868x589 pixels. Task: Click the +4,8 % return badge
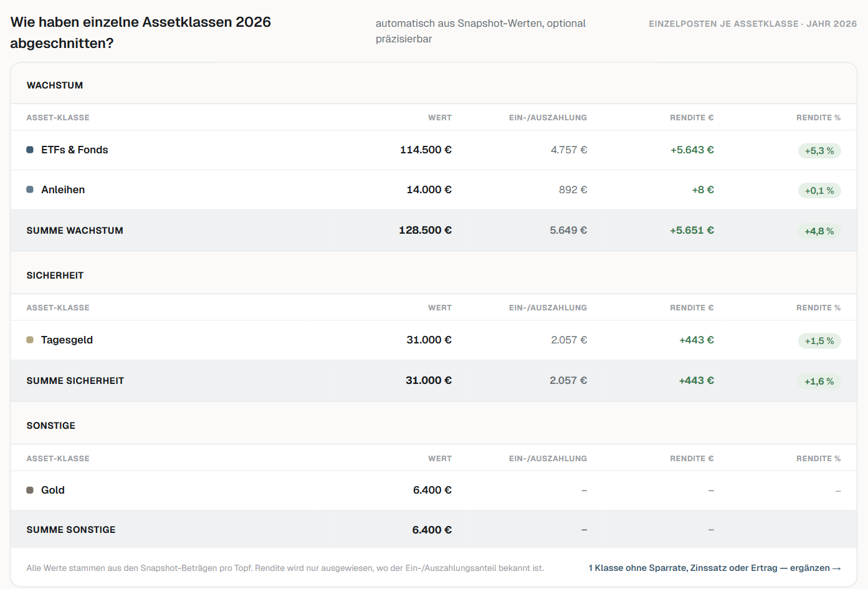(819, 231)
